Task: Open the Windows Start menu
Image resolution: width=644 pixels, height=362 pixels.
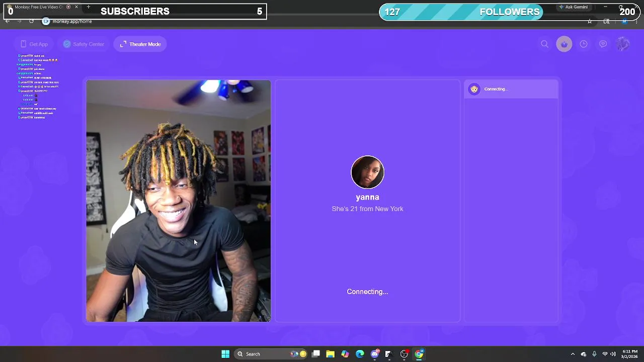Action: pos(225,354)
